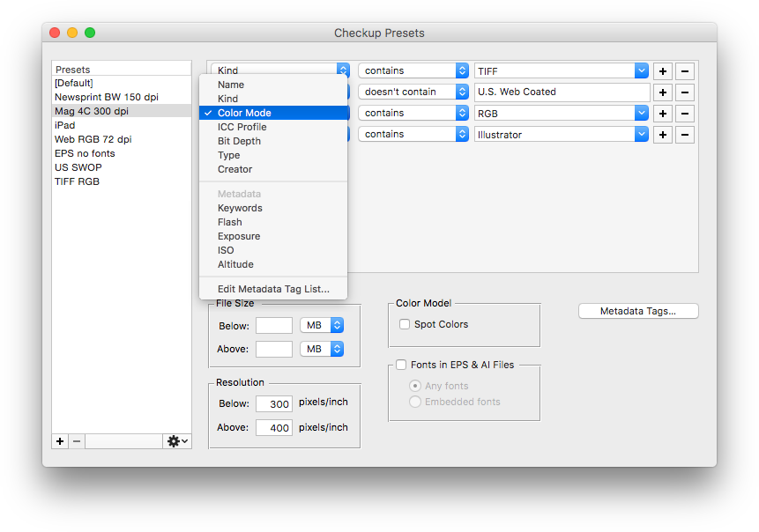Open the doesn't contain condition dropdown

point(413,92)
